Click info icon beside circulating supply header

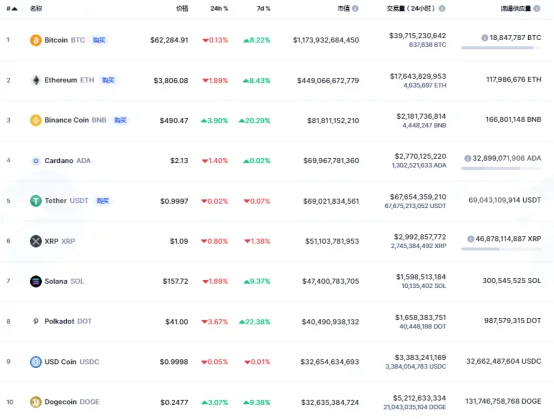[x=537, y=8]
